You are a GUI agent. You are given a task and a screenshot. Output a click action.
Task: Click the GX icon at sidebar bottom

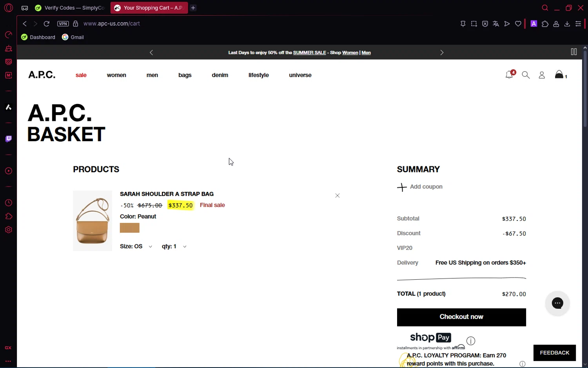[8, 348]
